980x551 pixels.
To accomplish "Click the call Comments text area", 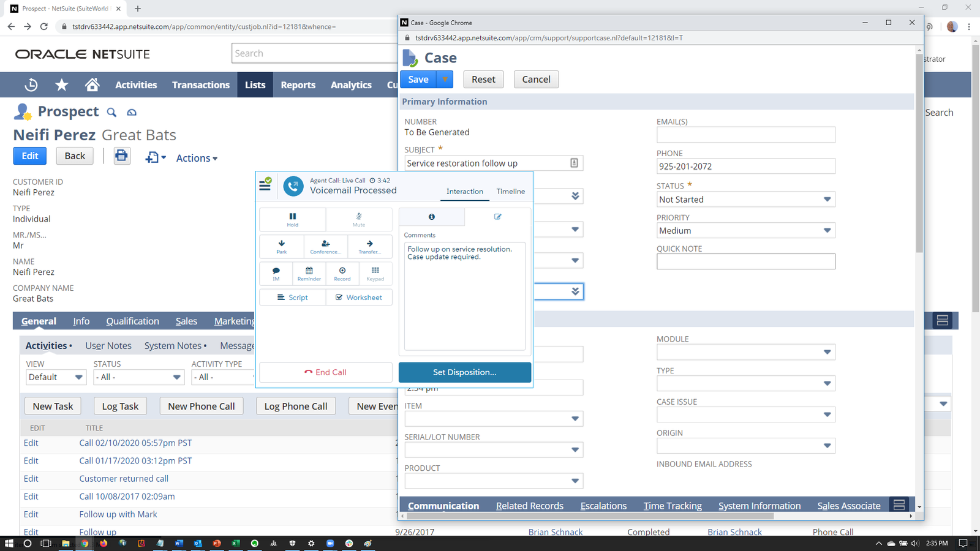I will (465, 296).
